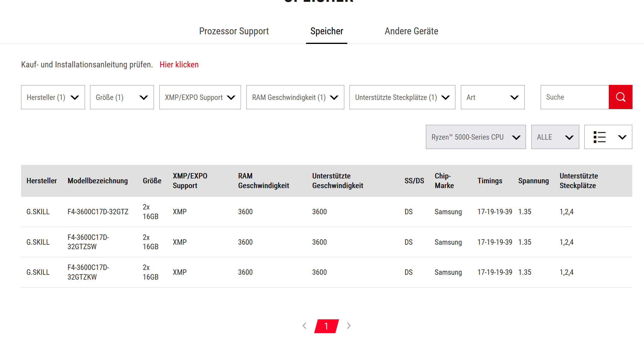Focus the Suche input field
This screenshot has width=644, height=347.
(x=574, y=97)
